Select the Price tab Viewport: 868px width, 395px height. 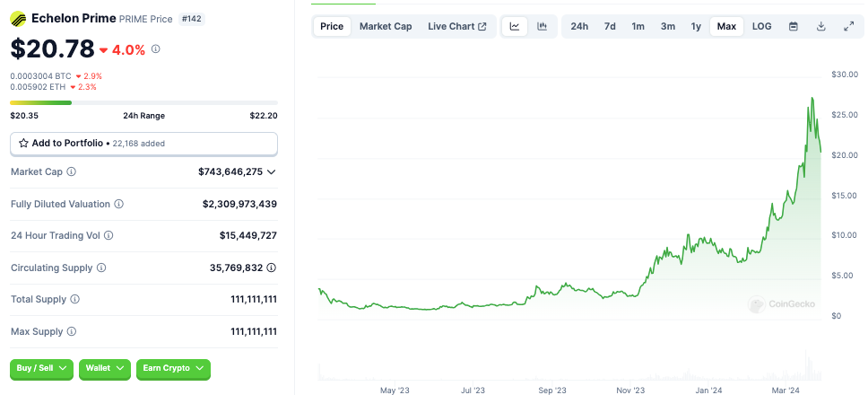[x=332, y=26]
